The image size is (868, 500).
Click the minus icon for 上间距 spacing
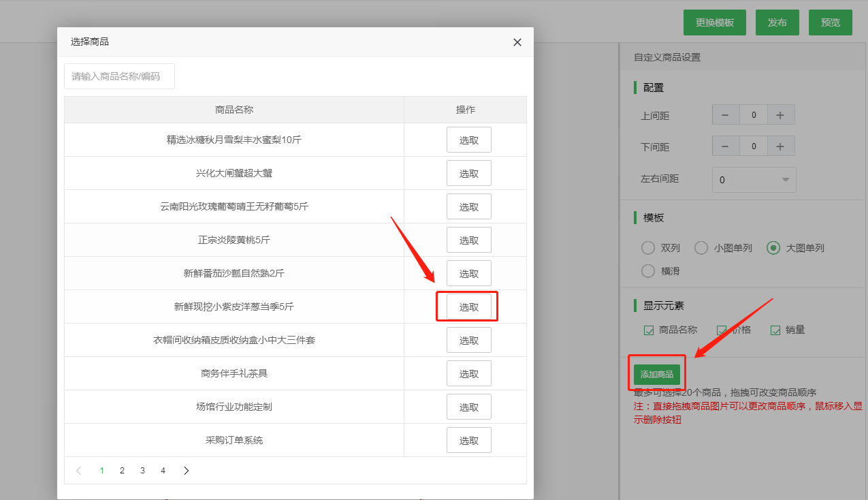coord(725,114)
